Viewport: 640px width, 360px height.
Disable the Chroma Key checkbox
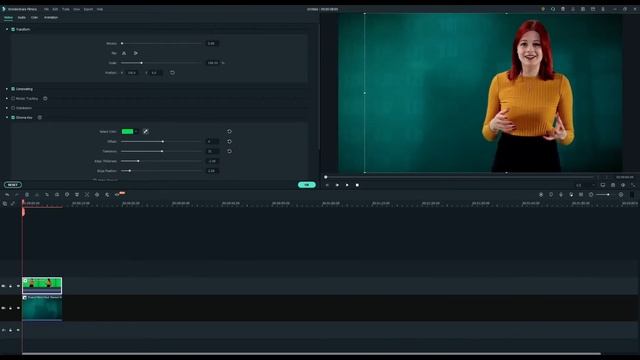pyautogui.click(x=13, y=118)
